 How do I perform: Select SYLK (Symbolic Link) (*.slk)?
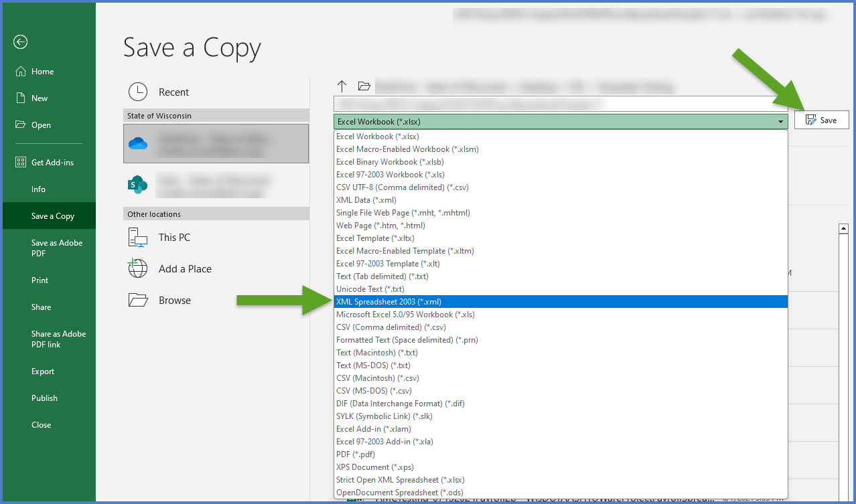(561, 416)
